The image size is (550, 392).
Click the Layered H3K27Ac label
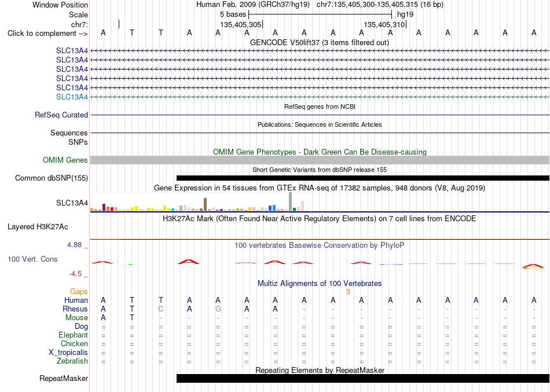coord(38,227)
